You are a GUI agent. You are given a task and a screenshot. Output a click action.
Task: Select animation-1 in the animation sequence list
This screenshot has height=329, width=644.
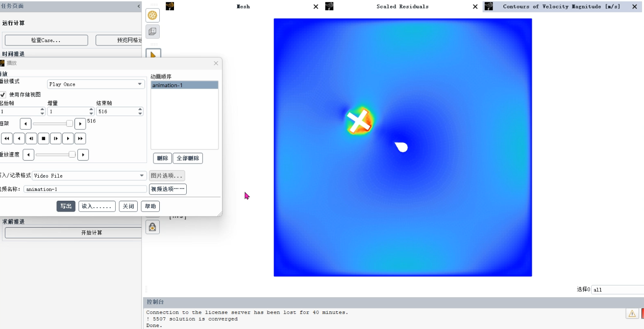click(184, 85)
